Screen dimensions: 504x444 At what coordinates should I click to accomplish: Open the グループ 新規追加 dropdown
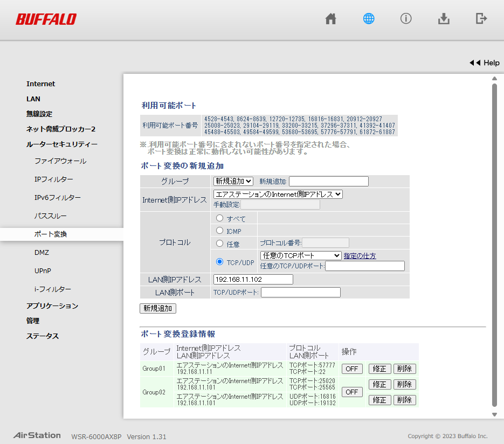[233, 181]
